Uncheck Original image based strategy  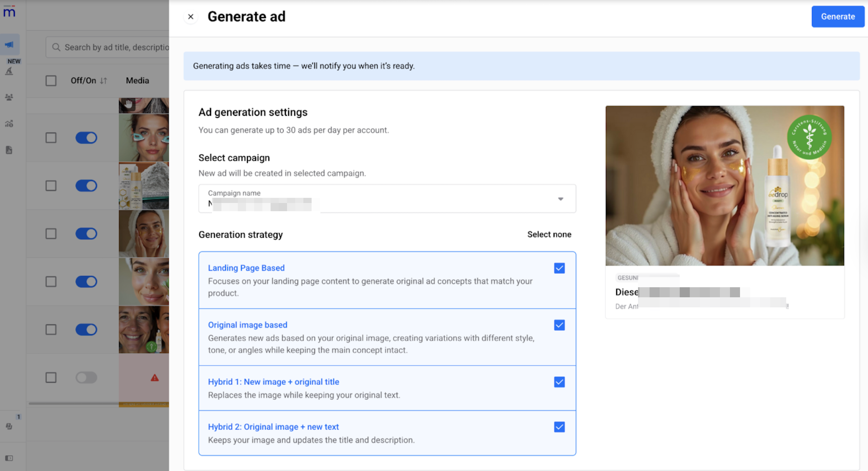[x=559, y=325]
